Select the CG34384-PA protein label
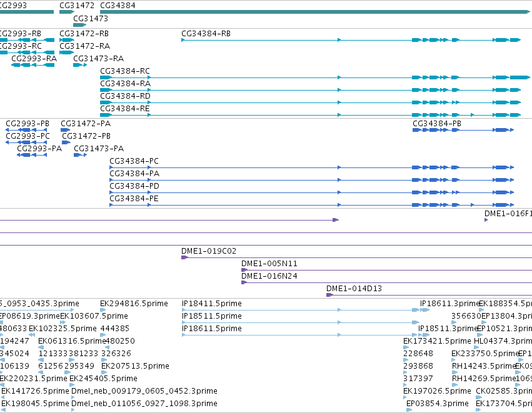This screenshot has height=413, width=532. pos(134,174)
